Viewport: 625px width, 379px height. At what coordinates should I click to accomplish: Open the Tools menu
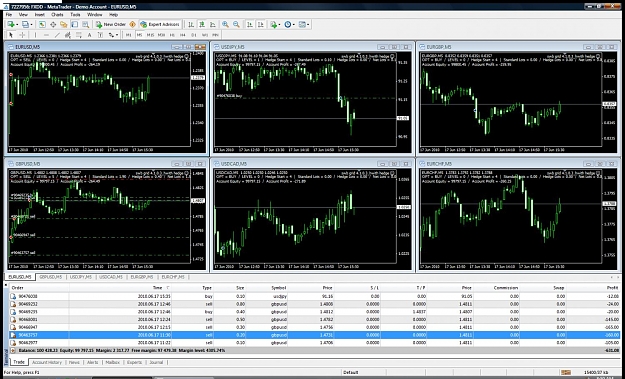coord(75,15)
